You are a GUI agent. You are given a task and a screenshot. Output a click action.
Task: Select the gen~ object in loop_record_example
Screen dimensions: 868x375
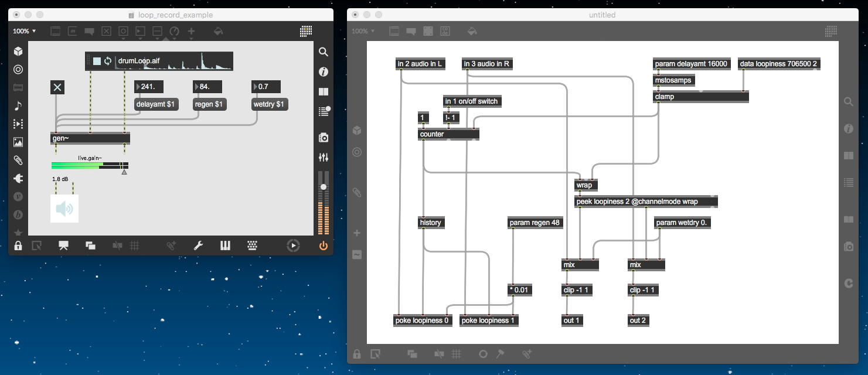click(x=90, y=138)
